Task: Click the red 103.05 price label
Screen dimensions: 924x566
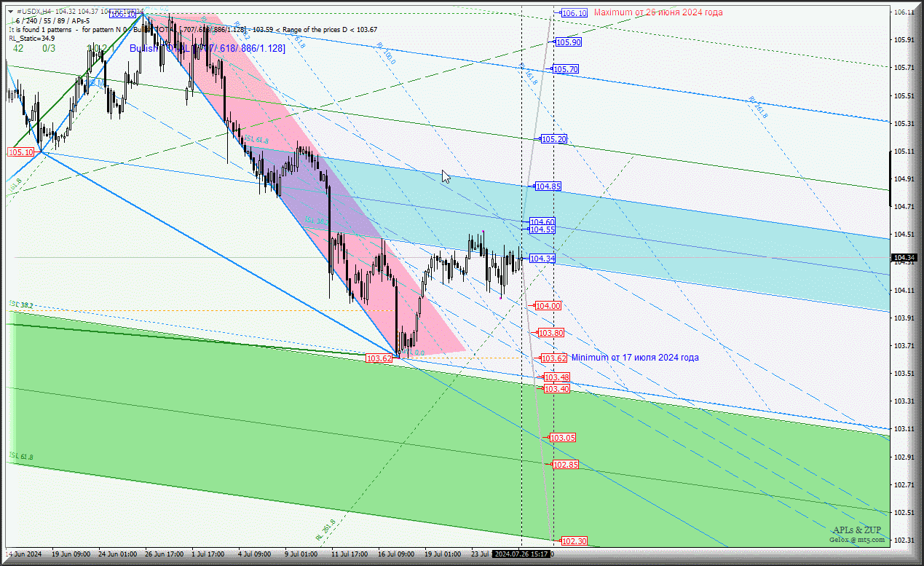Action: tap(563, 438)
